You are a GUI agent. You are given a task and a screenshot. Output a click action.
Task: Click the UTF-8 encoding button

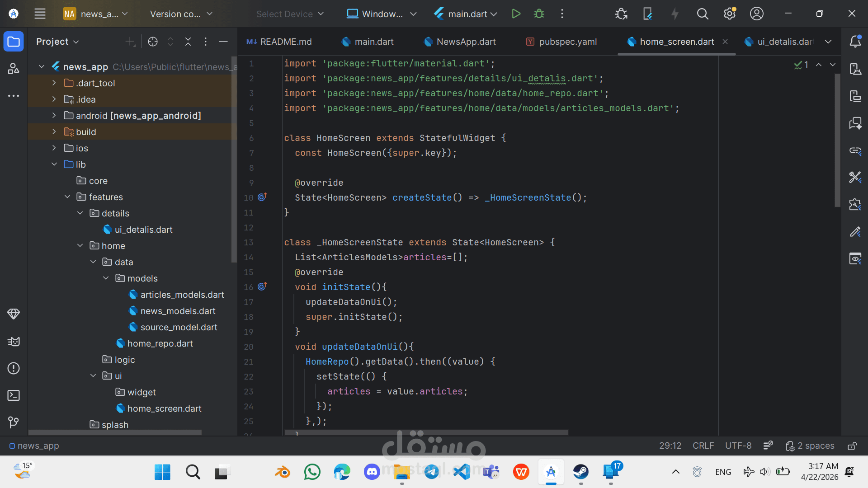(738, 446)
